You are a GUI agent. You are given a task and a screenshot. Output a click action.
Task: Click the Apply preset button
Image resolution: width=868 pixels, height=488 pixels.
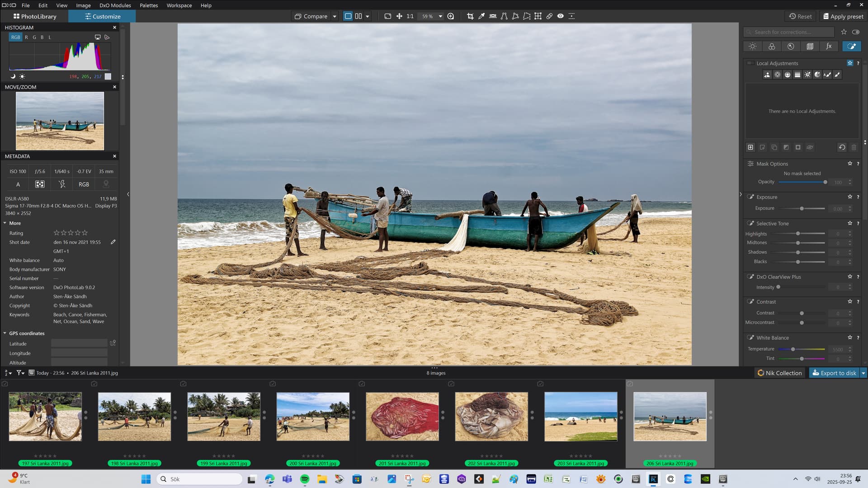843,16
